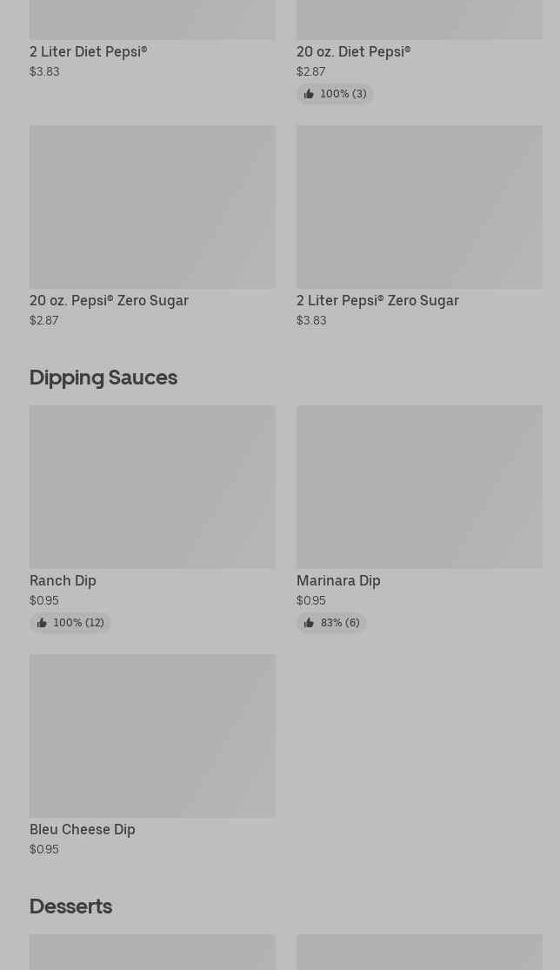Open the Ranch Dip item image
The image size is (560, 970).
153,487
